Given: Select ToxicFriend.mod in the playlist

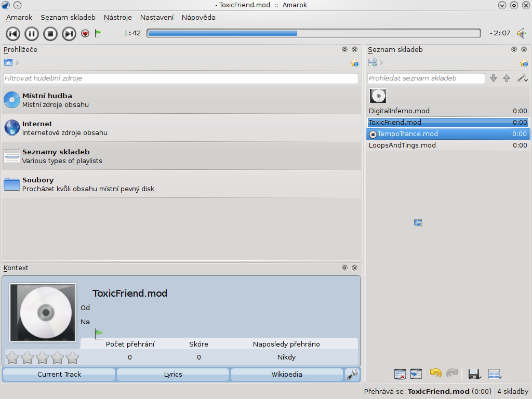Looking at the screenshot, I should [x=448, y=122].
